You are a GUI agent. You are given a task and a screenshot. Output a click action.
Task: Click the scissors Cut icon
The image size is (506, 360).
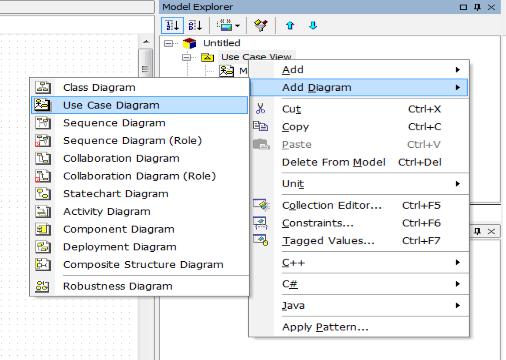pos(261,109)
